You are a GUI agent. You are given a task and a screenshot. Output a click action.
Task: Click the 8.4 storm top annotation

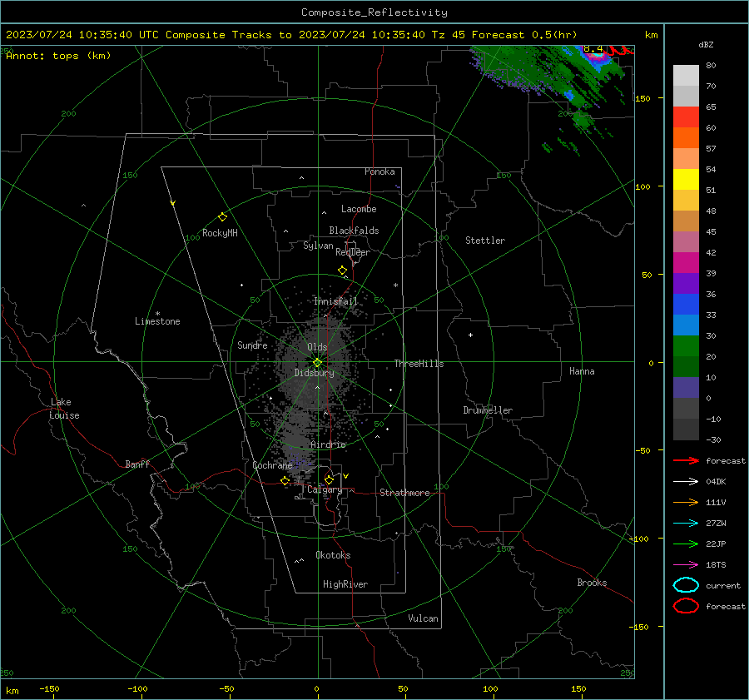click(593, 49)
